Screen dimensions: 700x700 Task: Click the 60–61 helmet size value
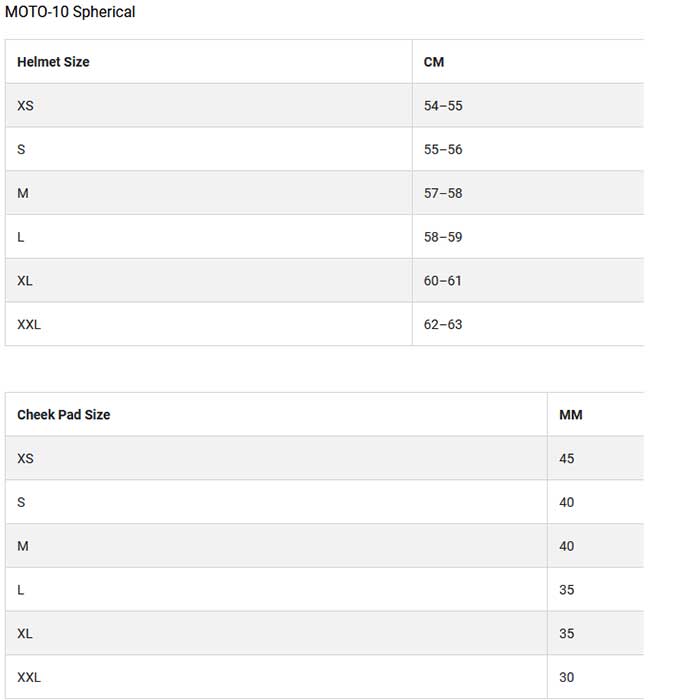pos(443,281)
